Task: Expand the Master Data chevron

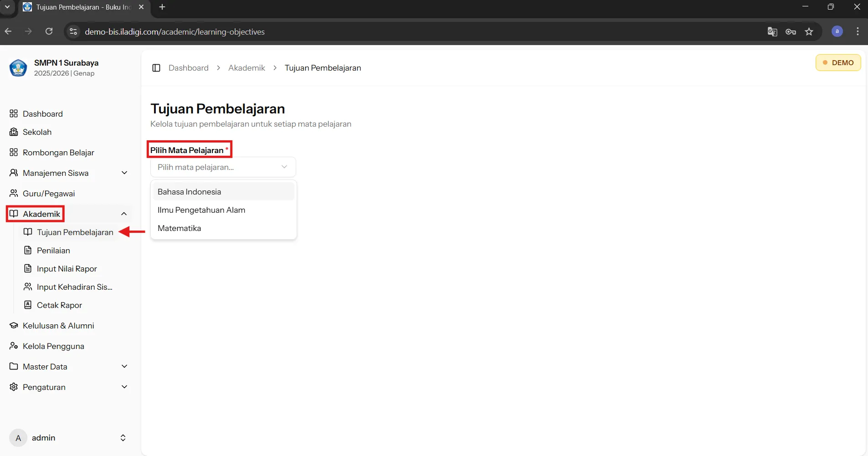Action: click(124, 366)
